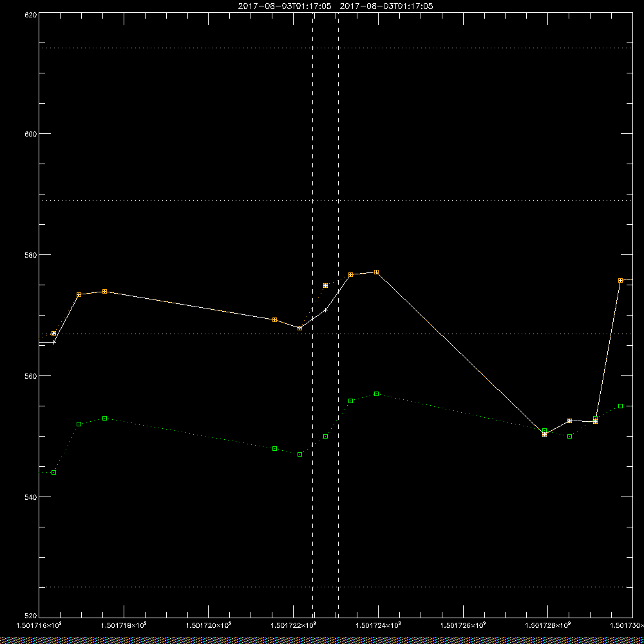Click the 1.501718×10⁹ x-axis label
The image size is (644, 644).
(x=124, y=625)
